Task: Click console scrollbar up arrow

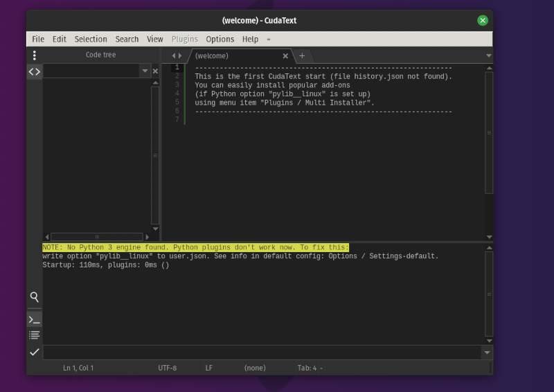Action: (x=490, y=247)
